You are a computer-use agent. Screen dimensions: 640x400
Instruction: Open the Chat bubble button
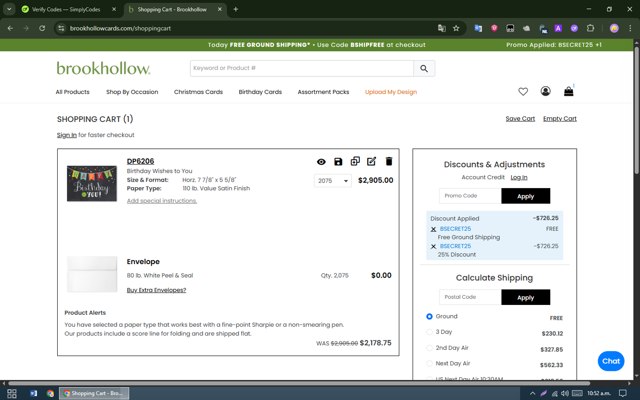[x=611, y=361]
